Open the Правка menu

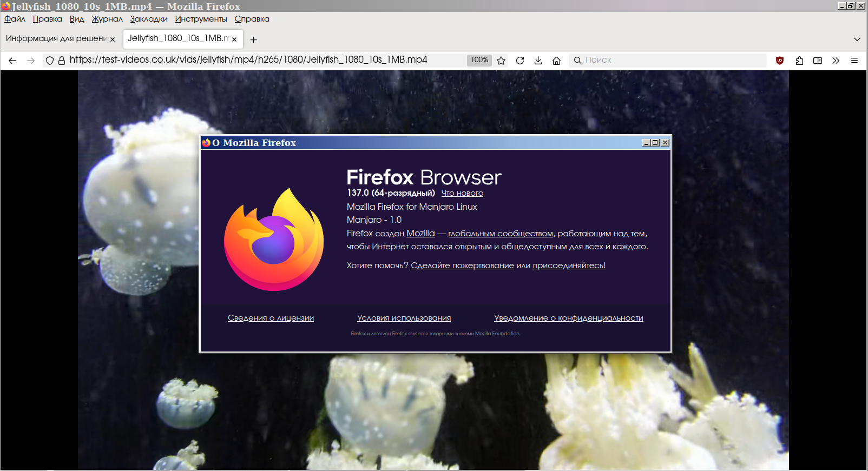point(48,19)
